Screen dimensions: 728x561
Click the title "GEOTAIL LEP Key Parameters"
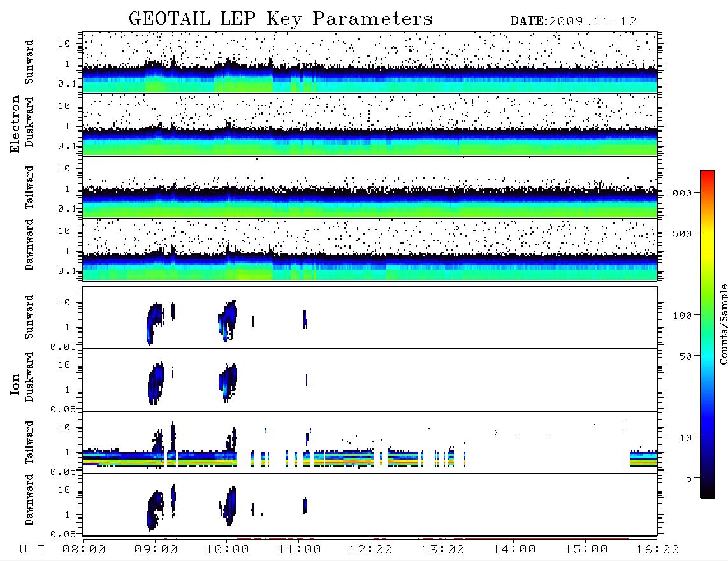tap(280, 19)
